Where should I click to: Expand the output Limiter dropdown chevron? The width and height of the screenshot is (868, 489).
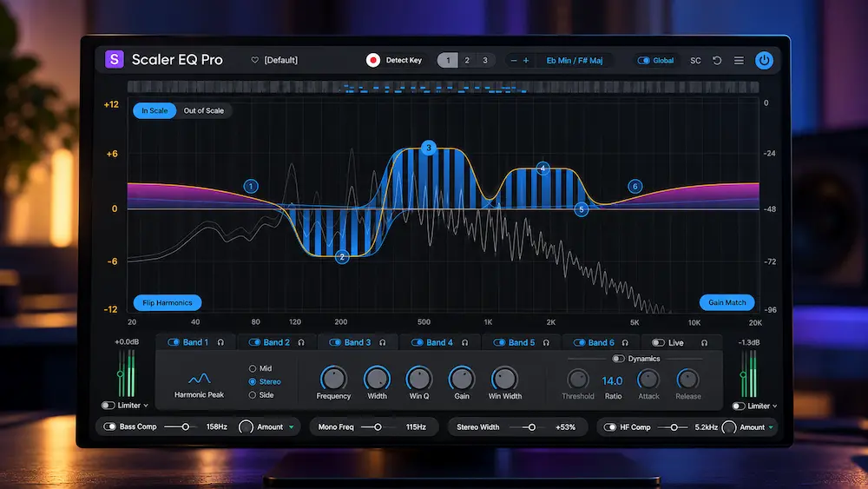774,406
